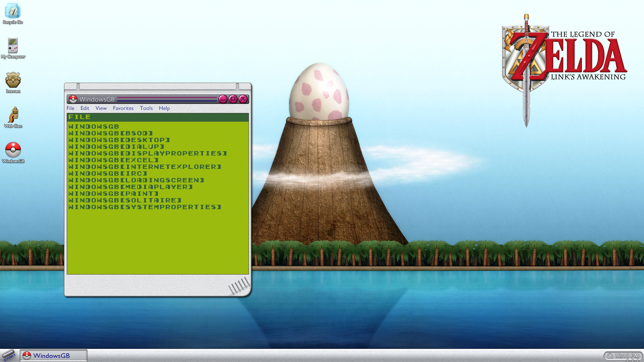Launch the Internet owl icon

pos(13,82)
